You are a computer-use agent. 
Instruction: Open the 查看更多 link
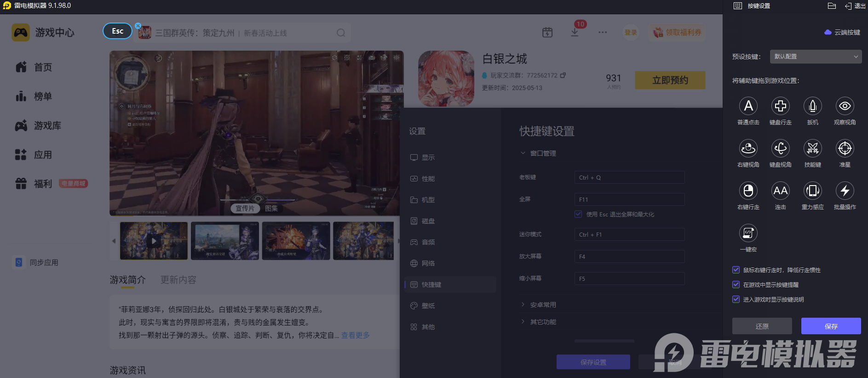[x=356, y=335]
